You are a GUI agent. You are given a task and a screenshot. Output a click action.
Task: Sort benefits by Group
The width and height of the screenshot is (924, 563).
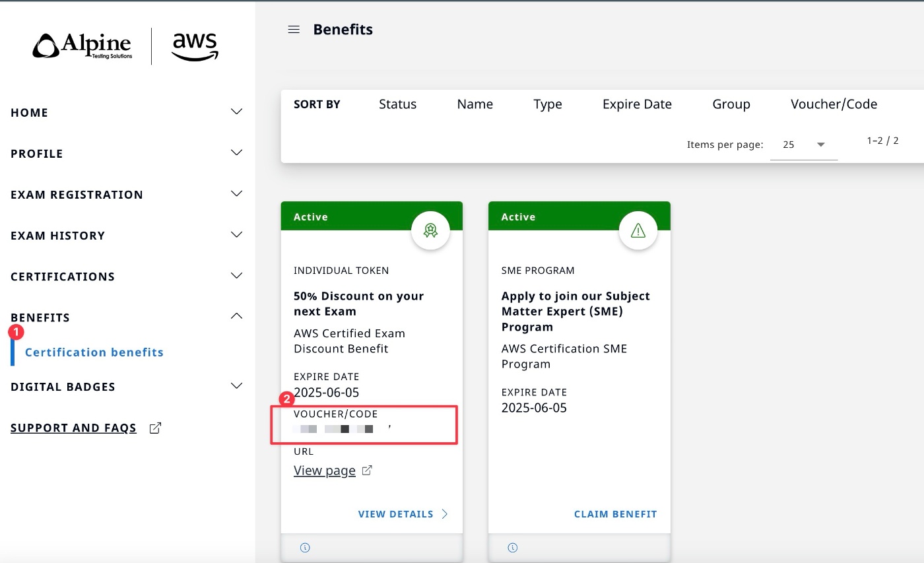731,104
